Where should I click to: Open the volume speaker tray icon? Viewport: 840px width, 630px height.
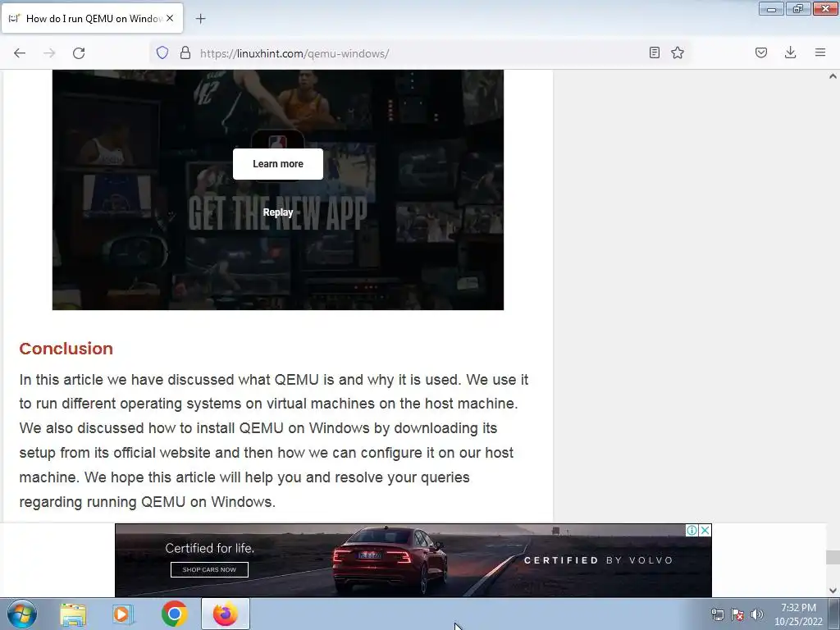click(x=756, y=614)
